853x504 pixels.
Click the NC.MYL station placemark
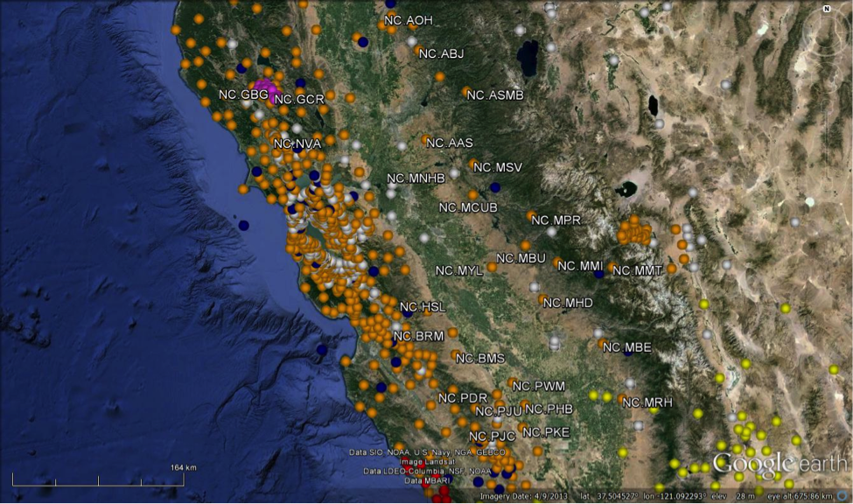pos(492,267)
